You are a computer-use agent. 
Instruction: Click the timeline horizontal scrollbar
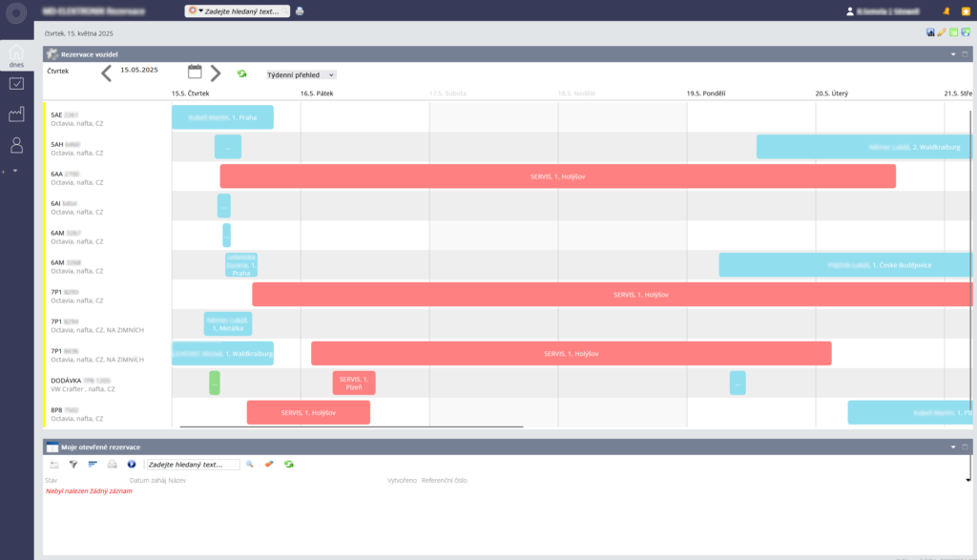point(351,426)
